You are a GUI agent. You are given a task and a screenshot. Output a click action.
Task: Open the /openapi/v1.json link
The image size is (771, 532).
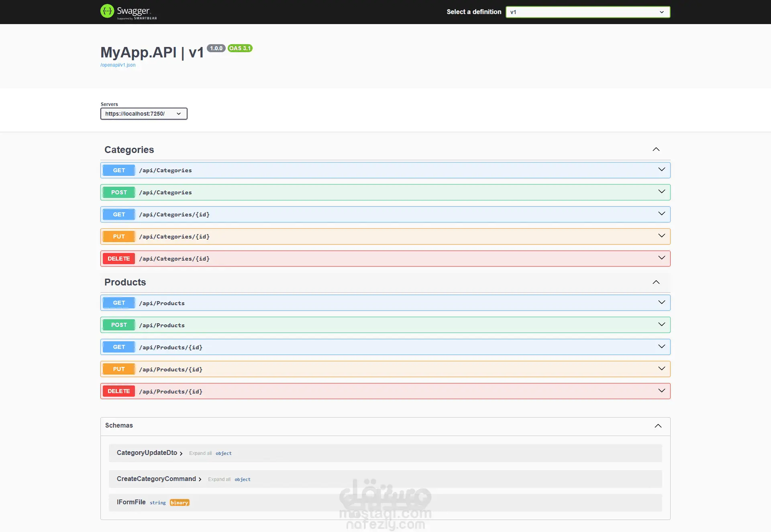(118, 65)
